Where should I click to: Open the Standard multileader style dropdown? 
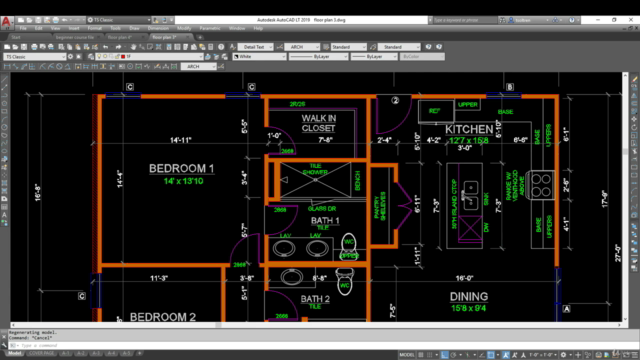(399, 47)
